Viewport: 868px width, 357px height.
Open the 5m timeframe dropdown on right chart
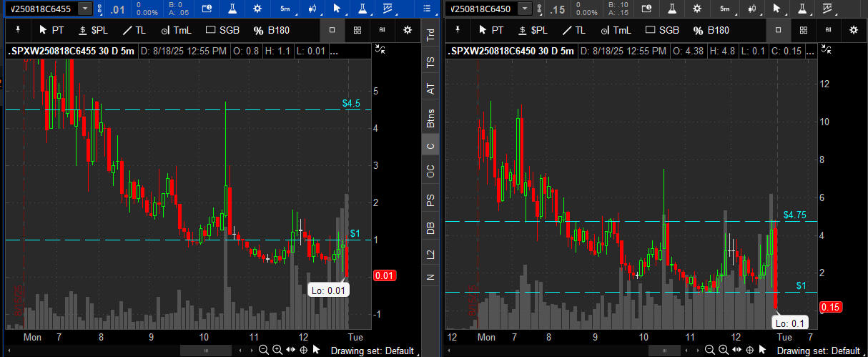click(725, 9)
